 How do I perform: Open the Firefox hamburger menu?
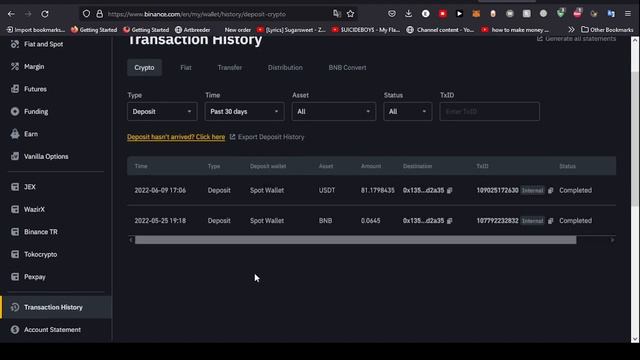[x=628, y=14]
